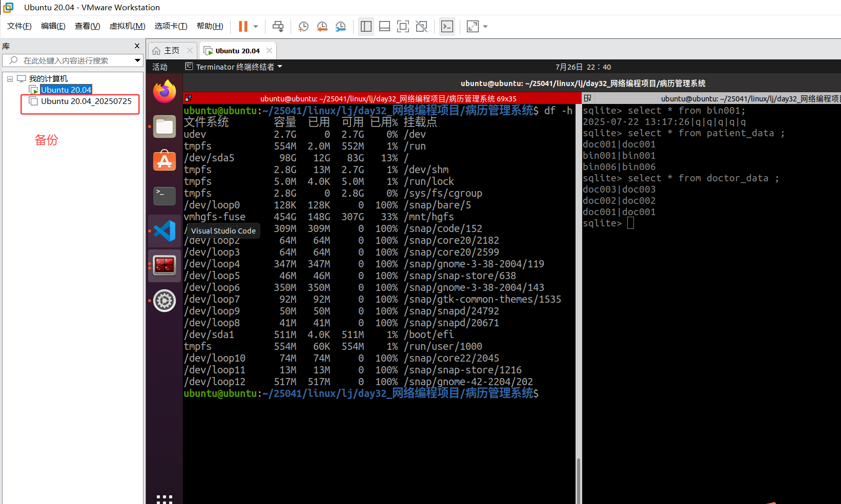Click the right terminal pane's grid icon
This screenshot has height=504, width=841.
click(x=588, y=98)
